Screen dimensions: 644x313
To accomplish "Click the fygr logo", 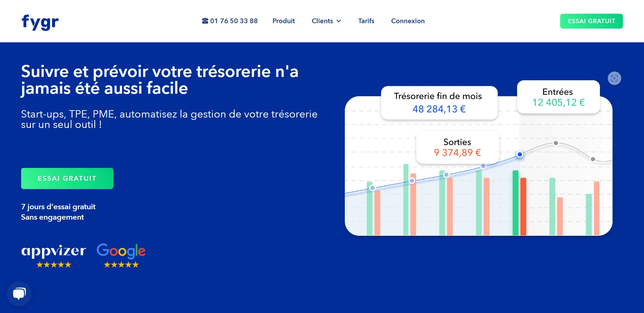I will pos(40,22).
